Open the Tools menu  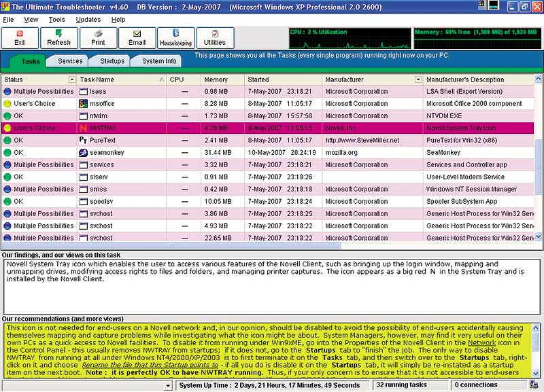[x=57, y=20]
